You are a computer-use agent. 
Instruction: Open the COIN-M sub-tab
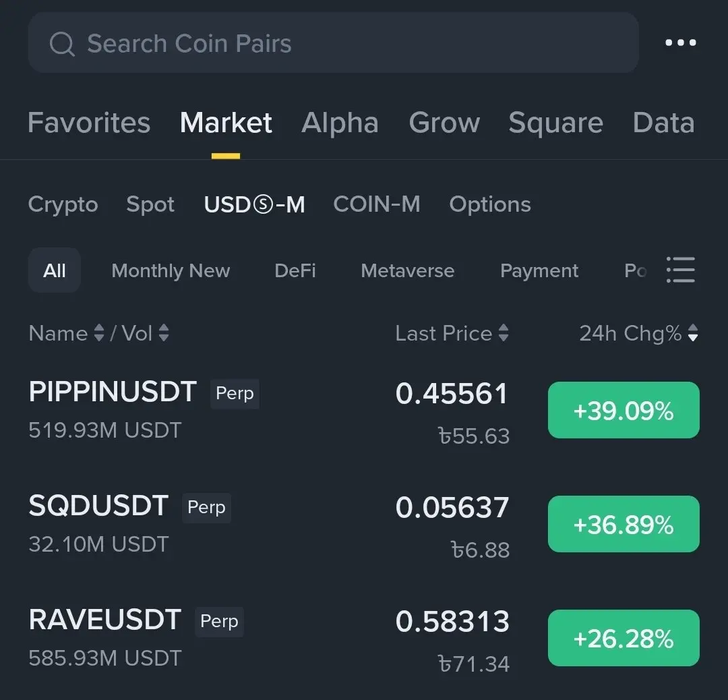pyautogui.click(x=377, y=204)
